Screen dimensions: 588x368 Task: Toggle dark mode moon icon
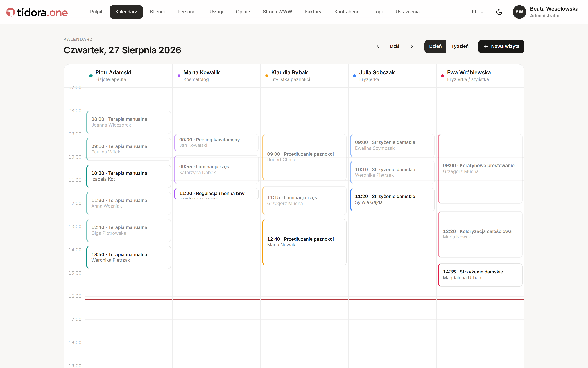pyautogui.click(x=499, y=12)
